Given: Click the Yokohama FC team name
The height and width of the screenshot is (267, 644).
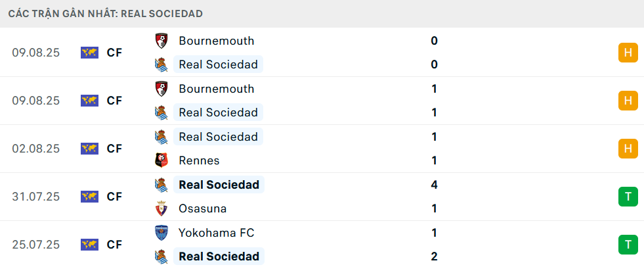Looking at the screenshot, I should tap(216, 233).
